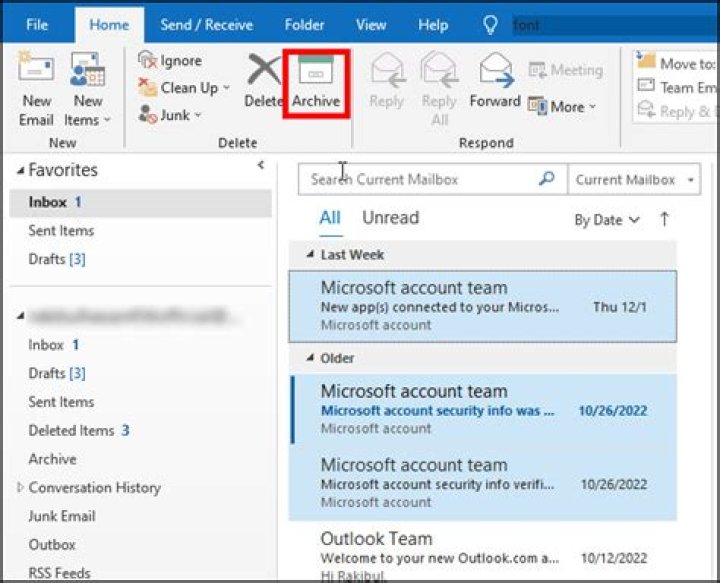Delete the selected message
Image resolution: width=720 pixels, height=583 pixels.
tap(263, 81)
